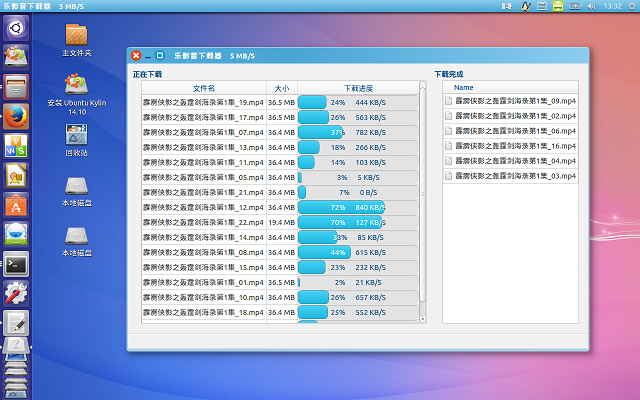Select completed file ending _02.mp4
This screenshot has height=400, width=640.
pos(510,116)
